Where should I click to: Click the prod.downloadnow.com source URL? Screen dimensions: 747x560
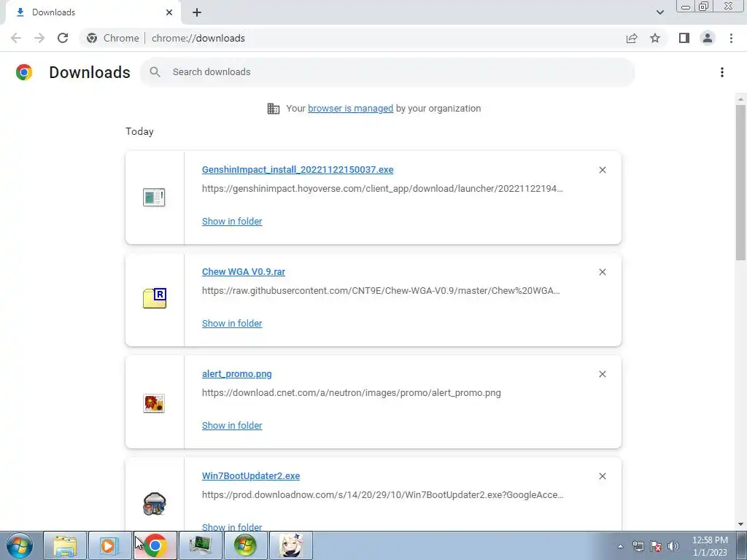(383, 495)
